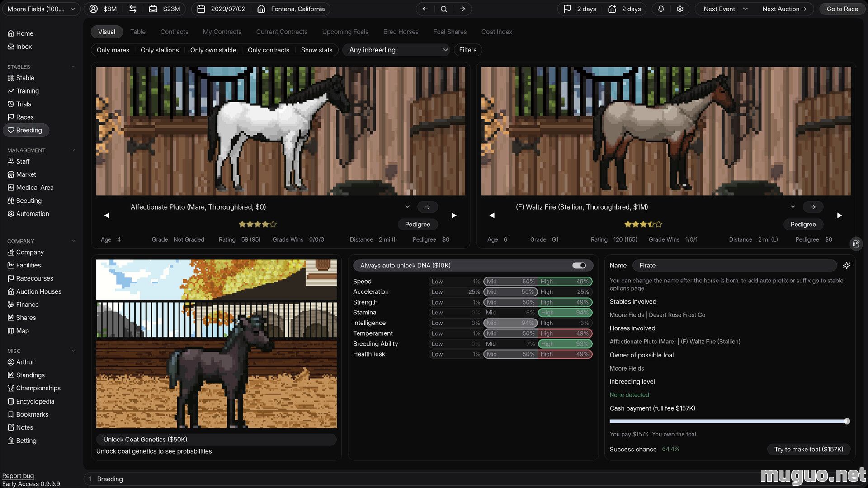
Task: Click the Go to Race button
Action: [x=842, y=9]
